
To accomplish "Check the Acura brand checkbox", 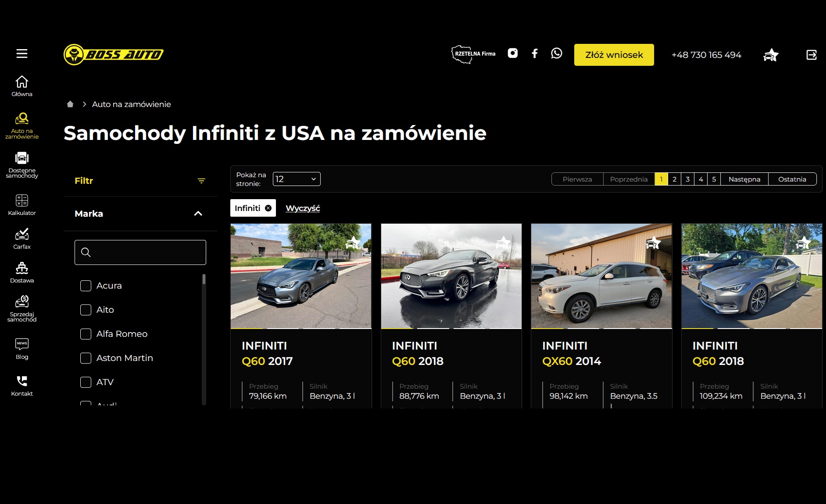I will point(86,286).
